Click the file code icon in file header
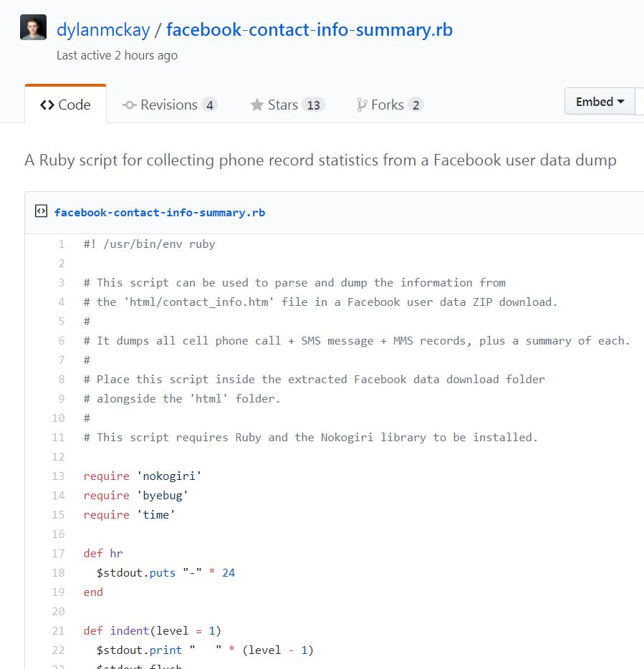 (41, 211)
